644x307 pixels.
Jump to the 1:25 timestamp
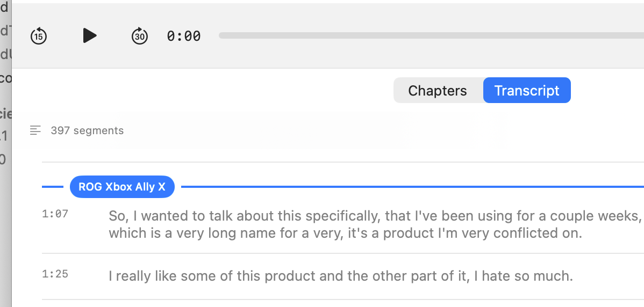tap(55, 274)
